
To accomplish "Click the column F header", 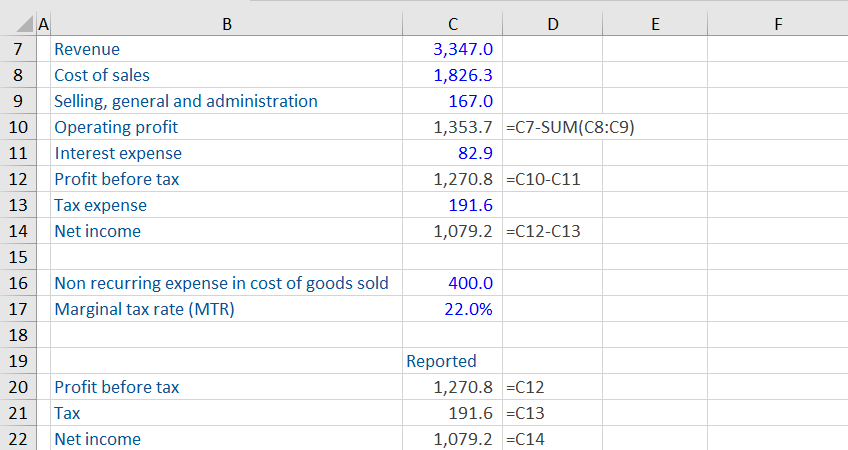I will click(776, 24).
